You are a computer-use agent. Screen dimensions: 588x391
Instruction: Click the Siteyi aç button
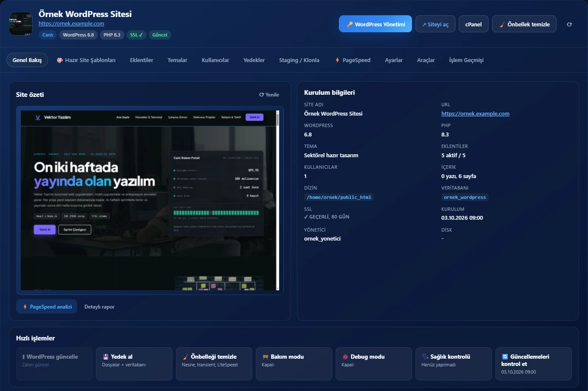(435, 24)
